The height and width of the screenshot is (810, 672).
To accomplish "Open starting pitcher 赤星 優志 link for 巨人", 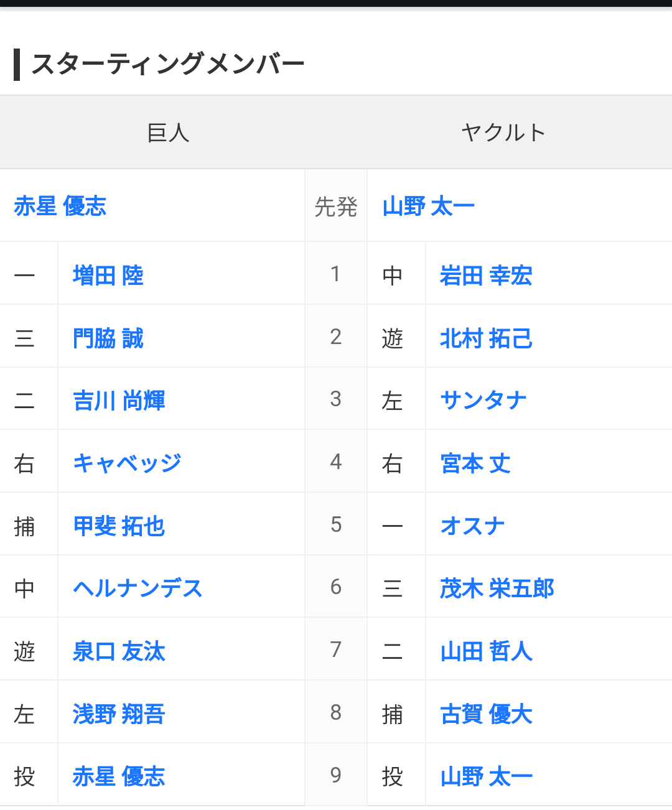I will point(60,206).
